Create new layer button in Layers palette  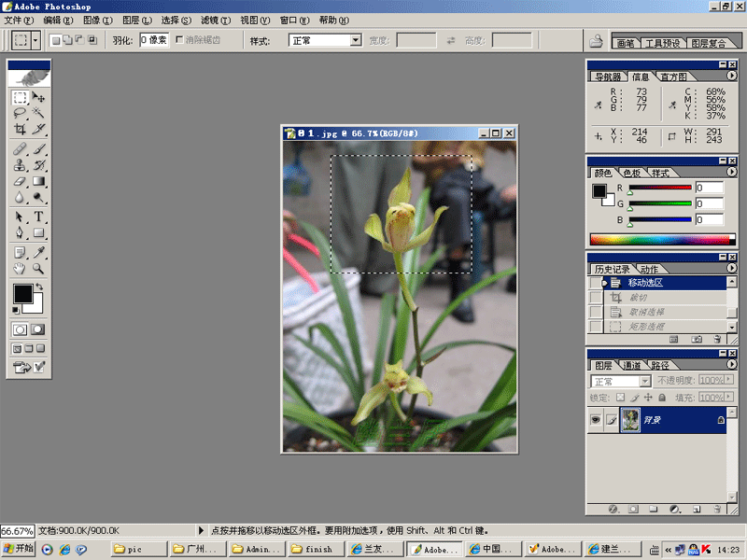point(697,509)
